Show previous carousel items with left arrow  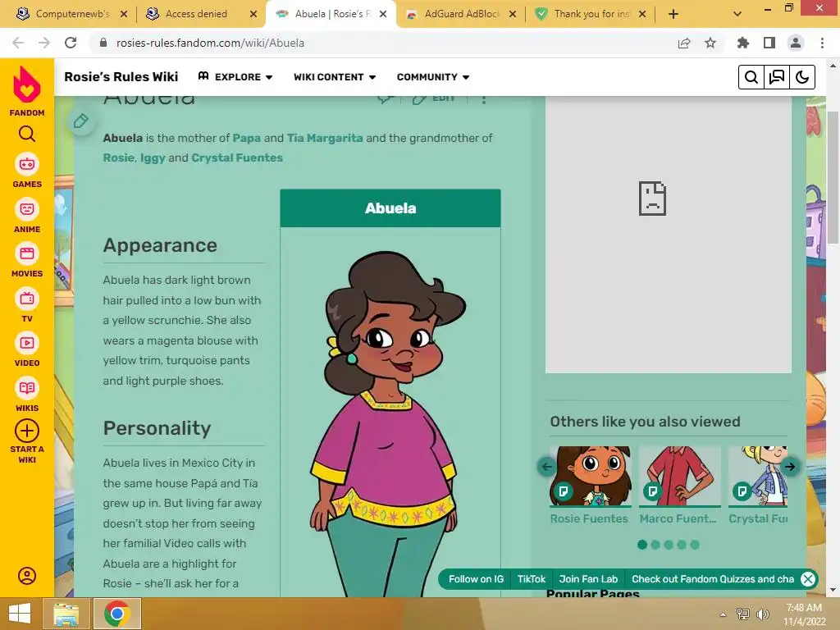pyautogui.click(x=547, y=467)
